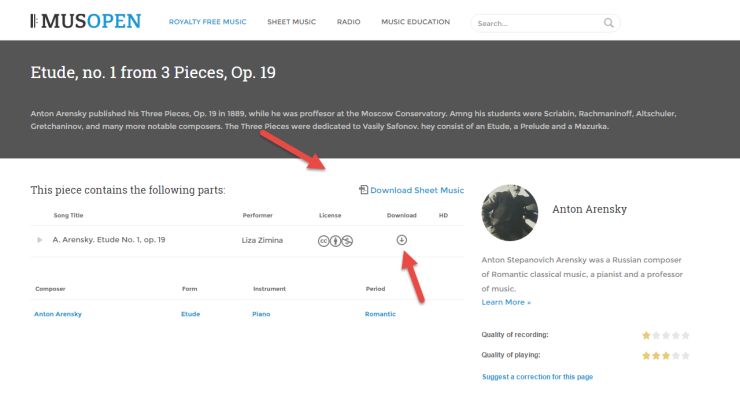The image size is (740, 403).
Task: Rate quality of recording three stars
Action: (666, 336)
